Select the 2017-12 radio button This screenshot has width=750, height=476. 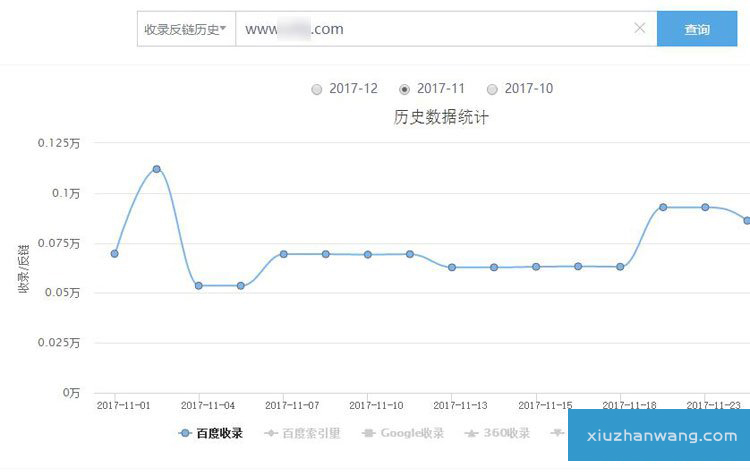click(317, 89)
